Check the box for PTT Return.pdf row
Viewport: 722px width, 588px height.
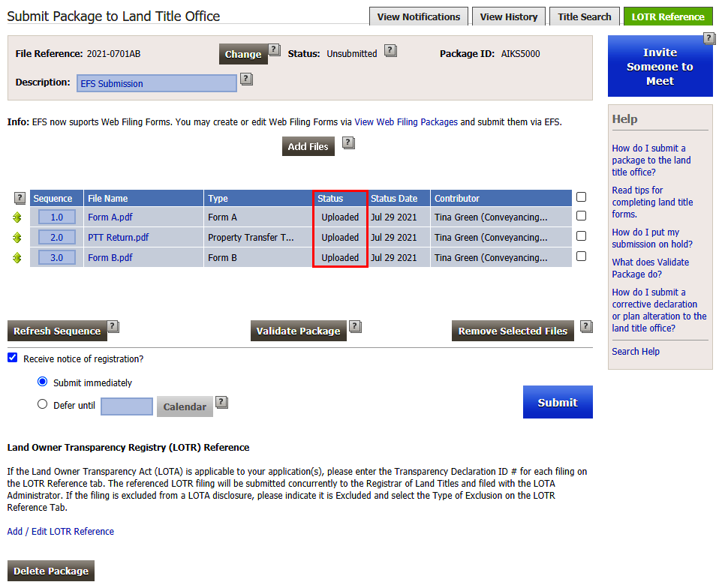point(581,236)
